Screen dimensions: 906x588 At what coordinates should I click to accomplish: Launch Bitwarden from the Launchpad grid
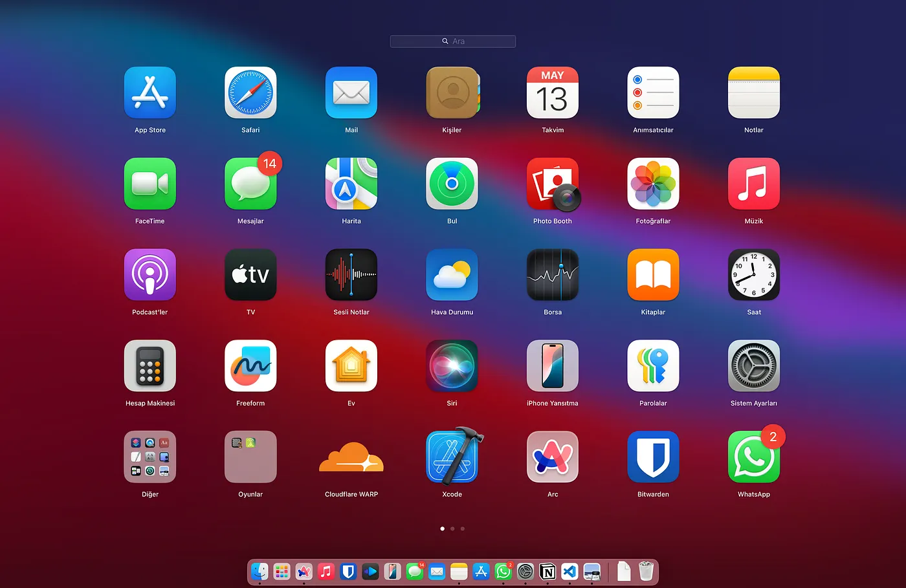click(654, 457)
